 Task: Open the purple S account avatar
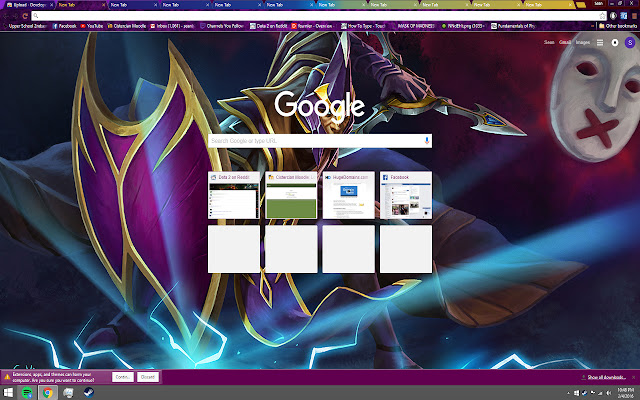point(630,42)
